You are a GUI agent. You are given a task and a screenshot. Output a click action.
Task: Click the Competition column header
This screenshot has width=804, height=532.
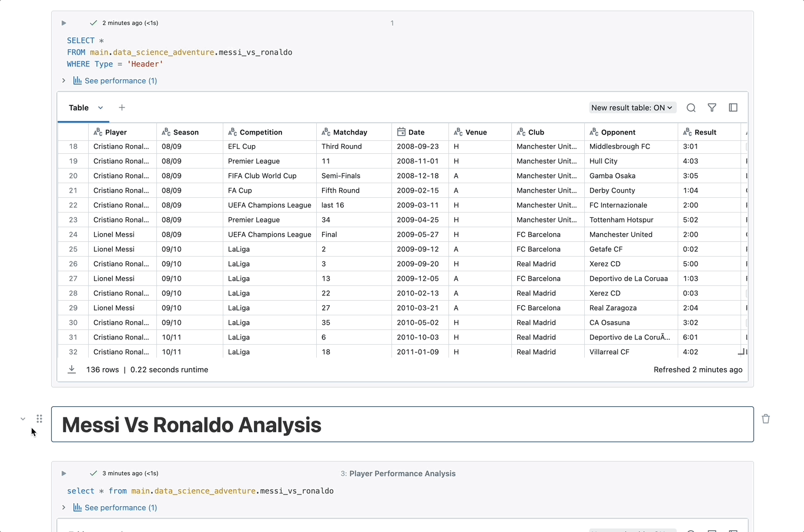[261, 132]
